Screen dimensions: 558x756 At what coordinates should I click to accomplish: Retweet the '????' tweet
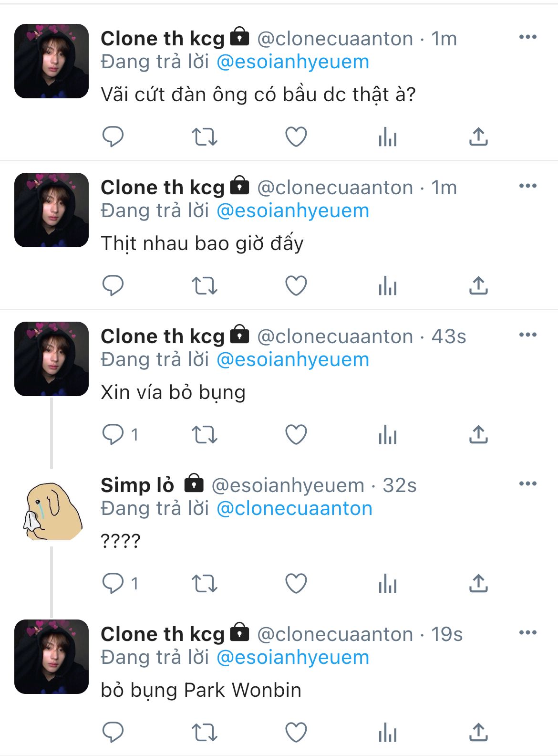[205, 584]
